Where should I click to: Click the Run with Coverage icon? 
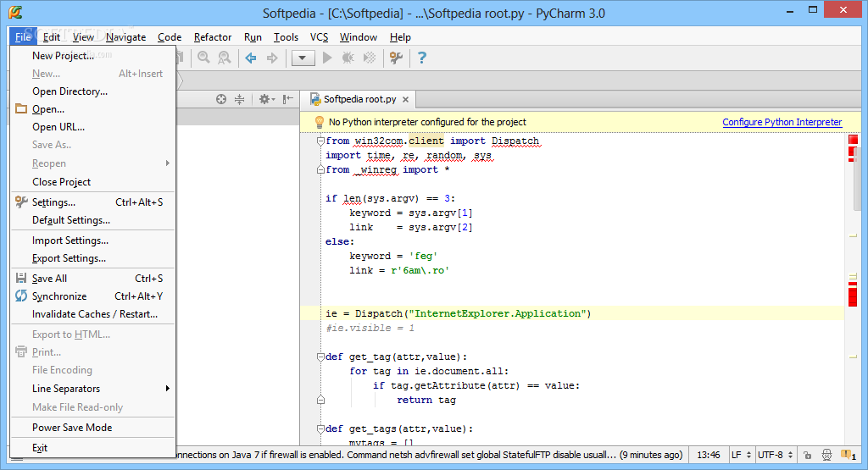[x=370, y=58]
